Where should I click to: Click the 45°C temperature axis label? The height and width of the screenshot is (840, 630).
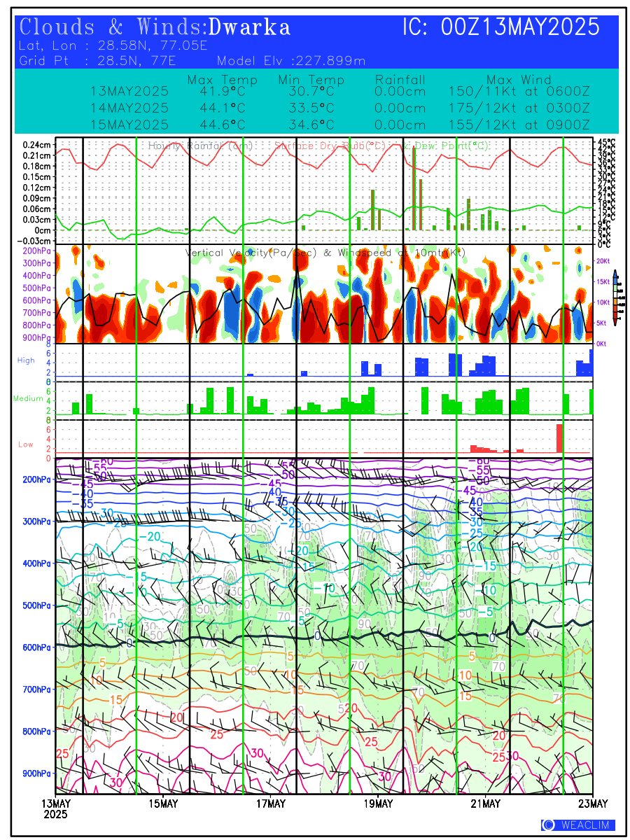(606, 143)
